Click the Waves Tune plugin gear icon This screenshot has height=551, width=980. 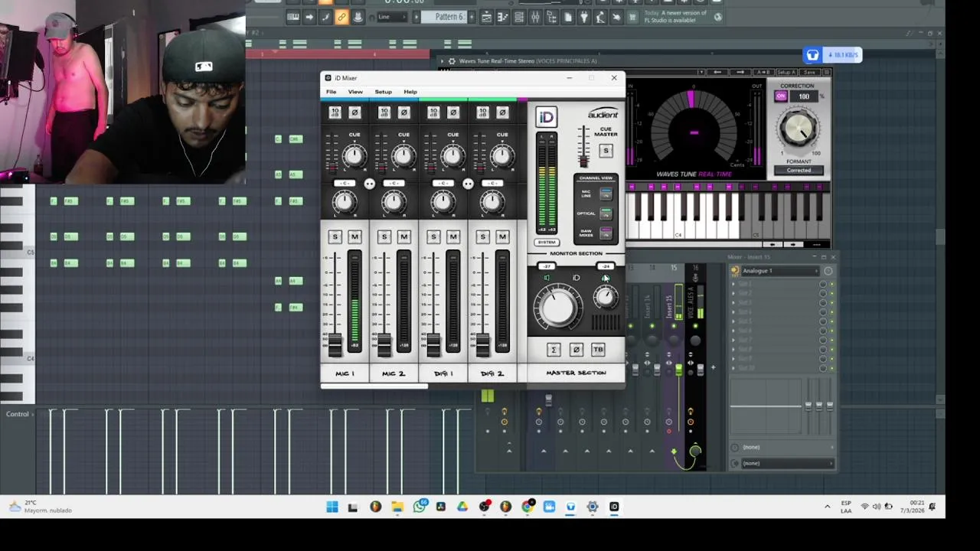(452, 61)
